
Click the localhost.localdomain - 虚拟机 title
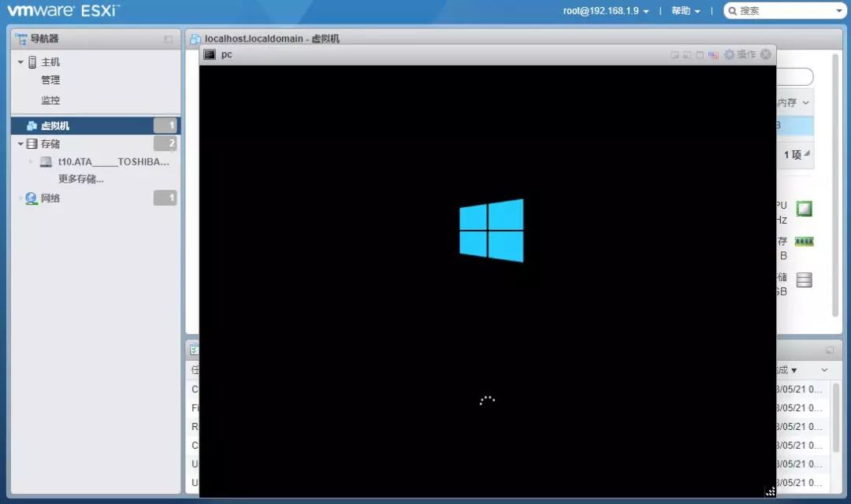(272, 39)
